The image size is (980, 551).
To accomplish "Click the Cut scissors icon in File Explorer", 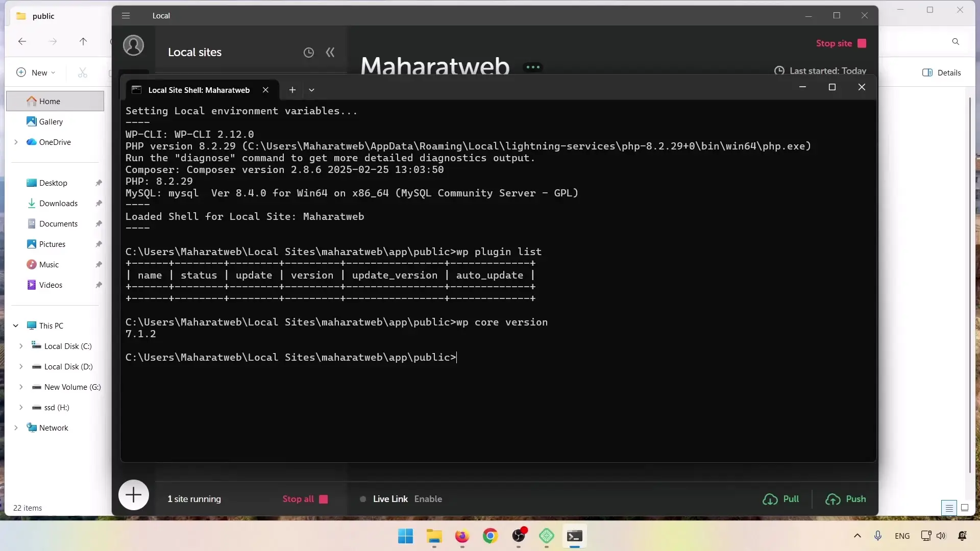I will (x=83, y=72).
